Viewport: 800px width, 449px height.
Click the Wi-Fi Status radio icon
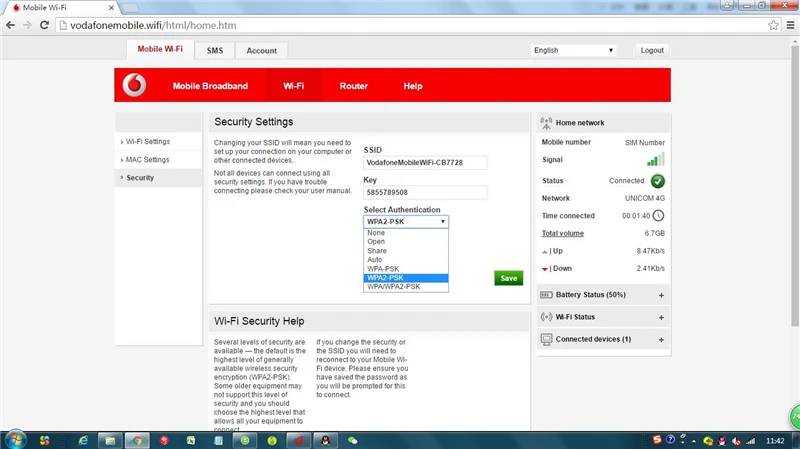(x=546, y=317)
